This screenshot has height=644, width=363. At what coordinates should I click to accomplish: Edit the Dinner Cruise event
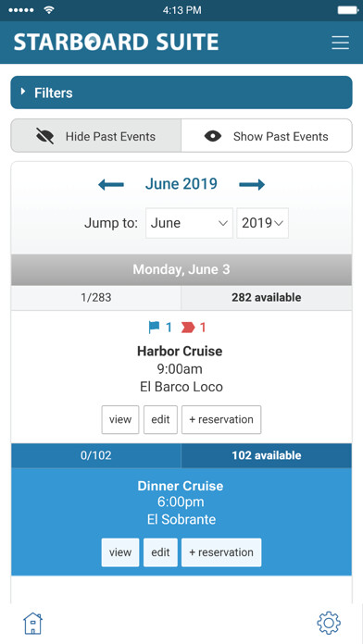click(160, 552)
